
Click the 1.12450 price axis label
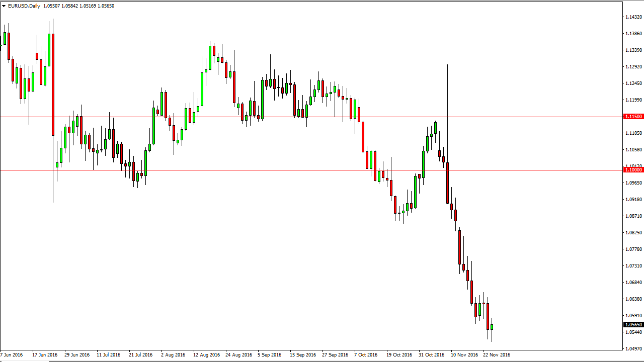click(x=633, y=83)
